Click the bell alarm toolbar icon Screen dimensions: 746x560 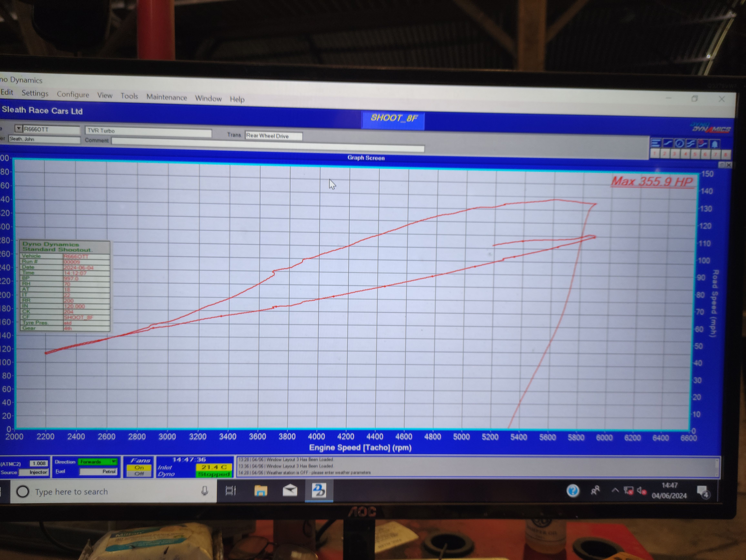[x=714, y=144]
